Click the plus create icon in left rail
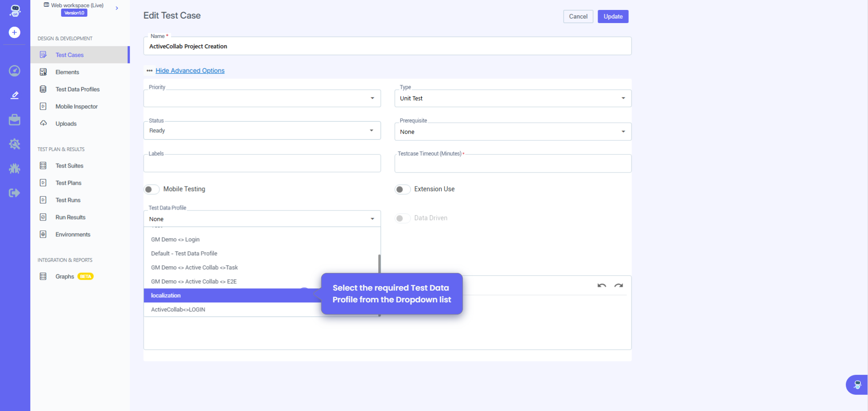The width and height of the screenshot is (868, 411). (14, 33)
